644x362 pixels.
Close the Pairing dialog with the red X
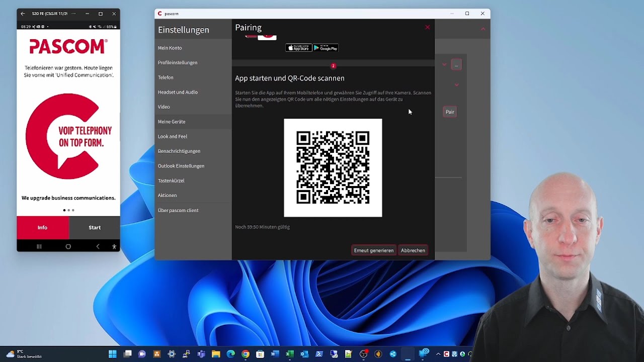tap(427, 27)
